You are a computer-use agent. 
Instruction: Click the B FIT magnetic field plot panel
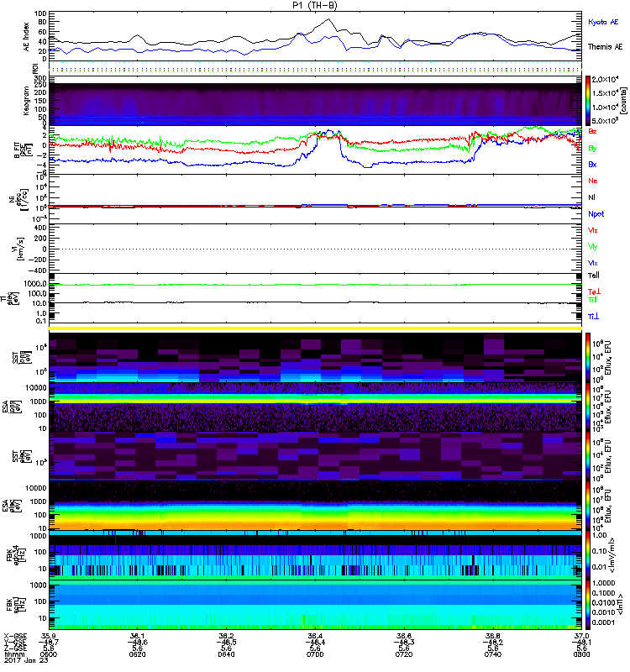pyautogui.click(x=315, y=150)
